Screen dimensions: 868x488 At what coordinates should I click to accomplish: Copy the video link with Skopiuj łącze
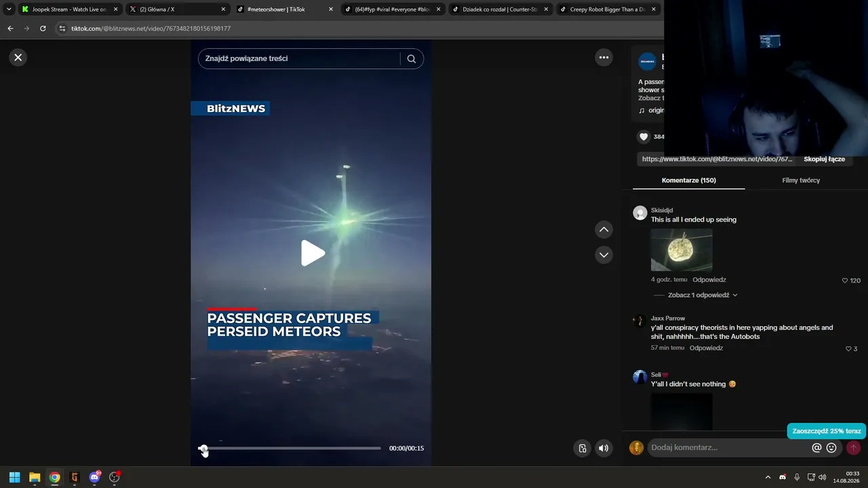824,159
